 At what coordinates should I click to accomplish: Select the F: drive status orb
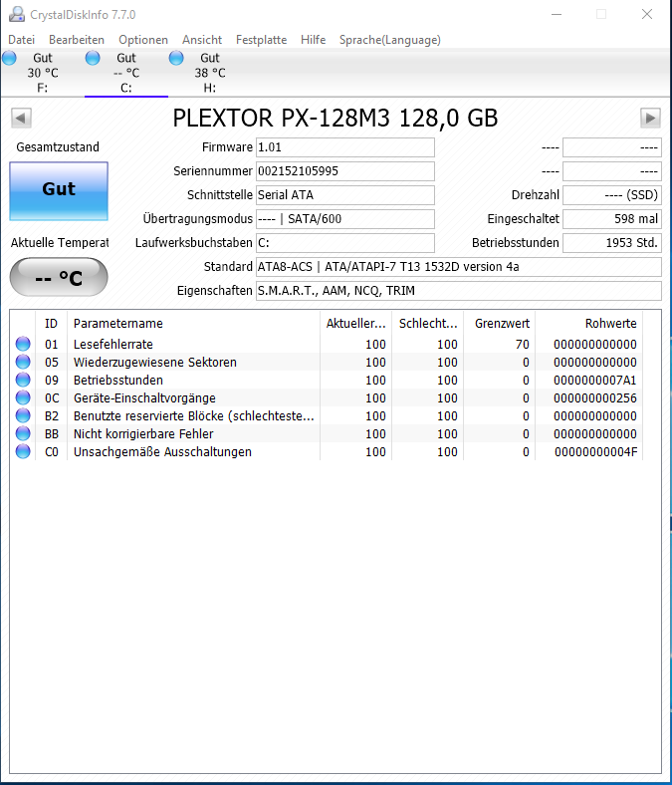(x=10, y=58)
